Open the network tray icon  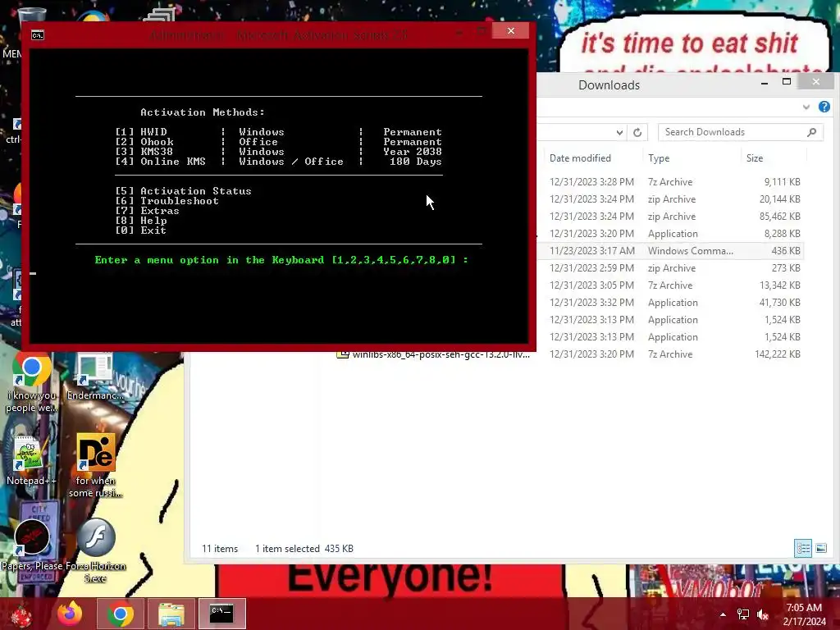[742, 614]
